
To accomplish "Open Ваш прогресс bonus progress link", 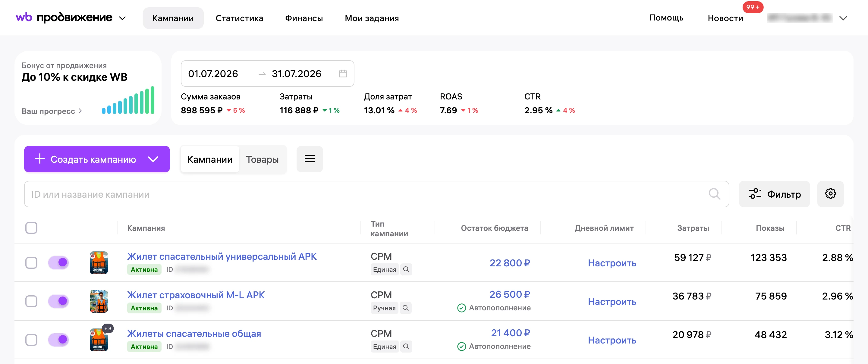I will [x=52, y=111].
